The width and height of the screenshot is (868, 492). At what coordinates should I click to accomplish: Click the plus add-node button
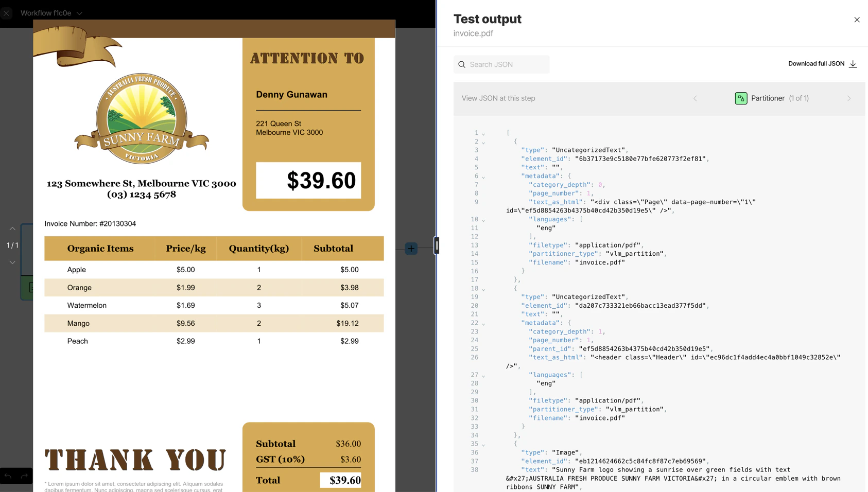tap(411, 249)
